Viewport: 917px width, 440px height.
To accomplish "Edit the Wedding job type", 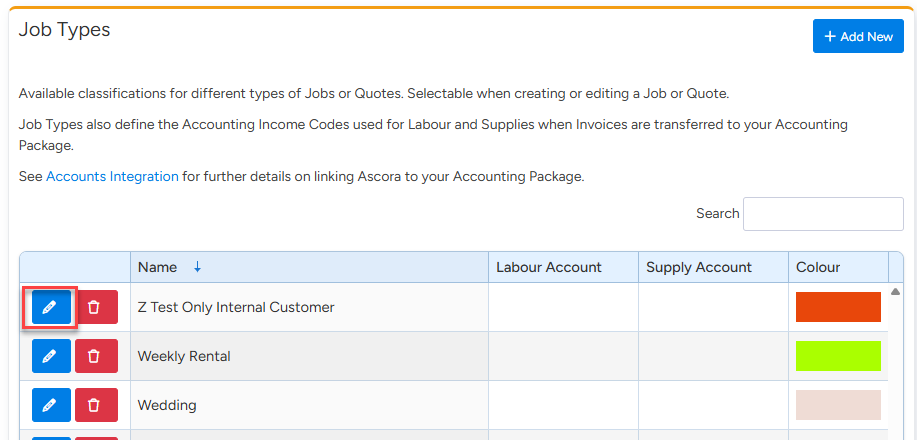I will [x=51, y=405].
